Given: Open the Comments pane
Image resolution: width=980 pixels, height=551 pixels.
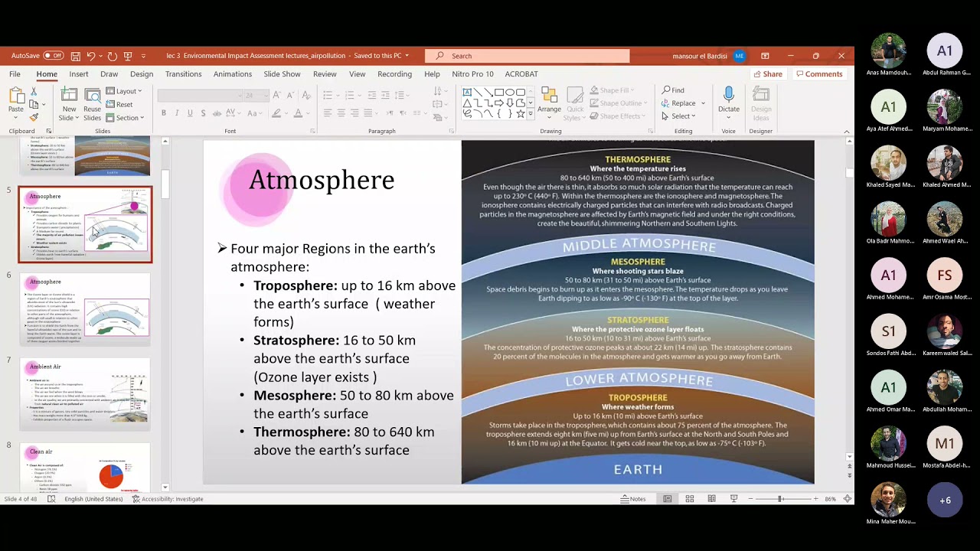Looking at the screenshot, I should tap(818, 74).
